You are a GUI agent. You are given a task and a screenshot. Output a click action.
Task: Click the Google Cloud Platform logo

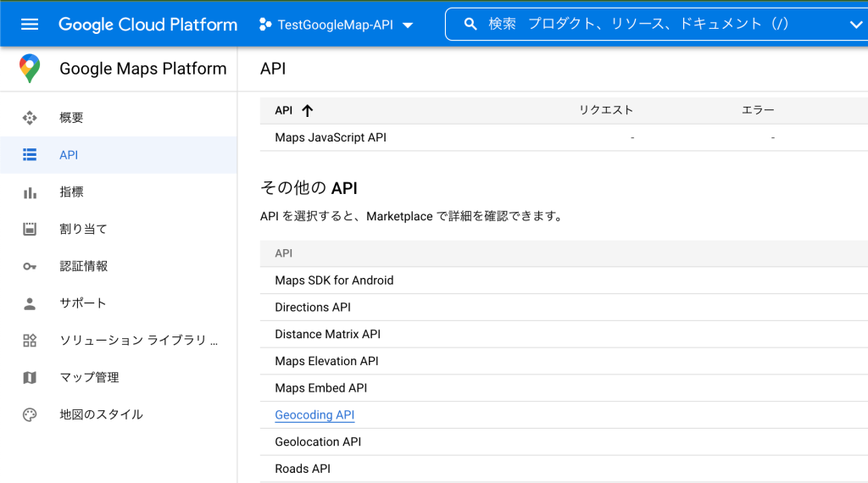147,25
